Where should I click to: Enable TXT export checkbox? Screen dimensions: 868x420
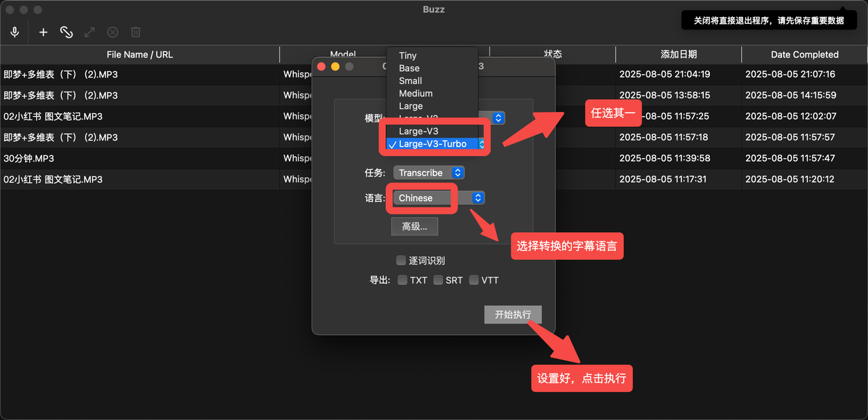[x=402, y=280]
